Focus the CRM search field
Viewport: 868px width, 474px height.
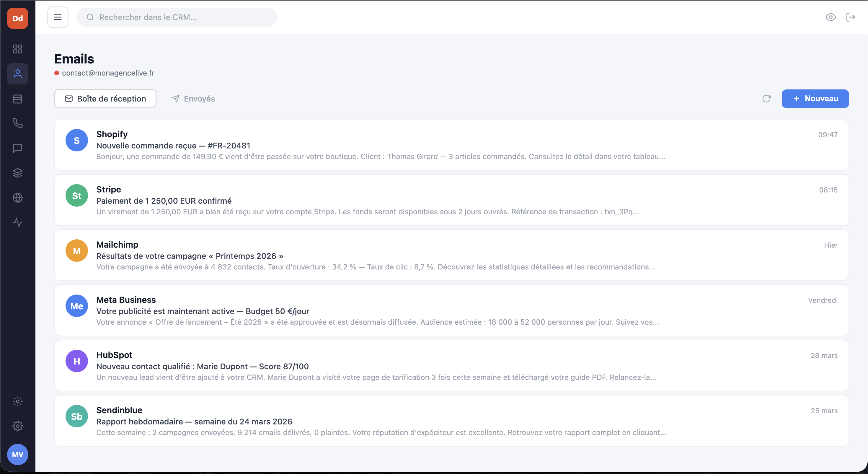pos(177,17)
